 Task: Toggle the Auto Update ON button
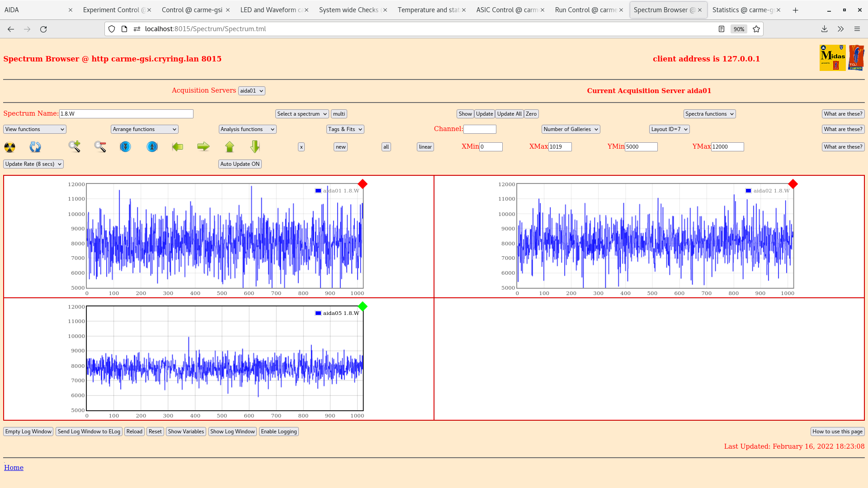click(240, 164)
